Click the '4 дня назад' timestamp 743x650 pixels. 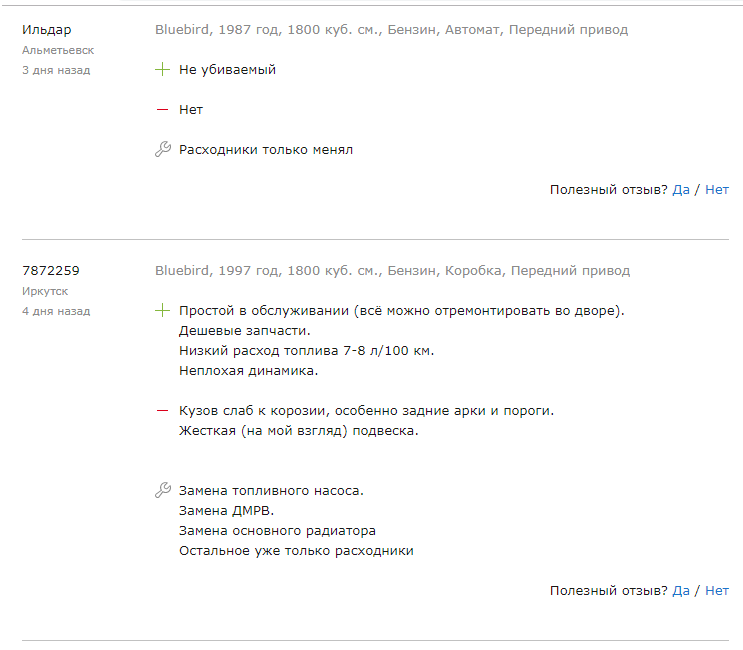pos(56,311)
